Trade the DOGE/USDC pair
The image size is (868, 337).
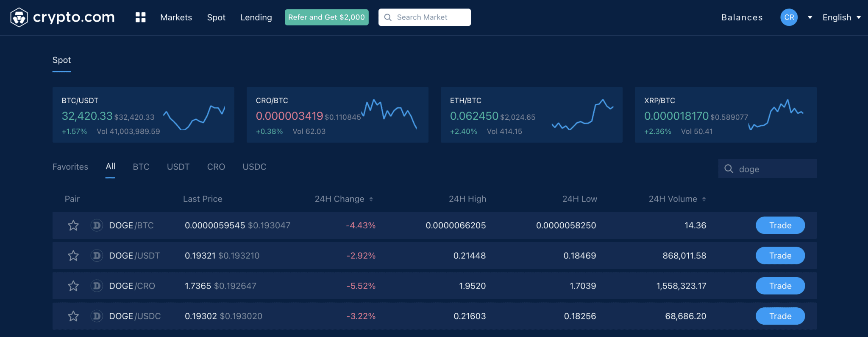click(780, 316)
